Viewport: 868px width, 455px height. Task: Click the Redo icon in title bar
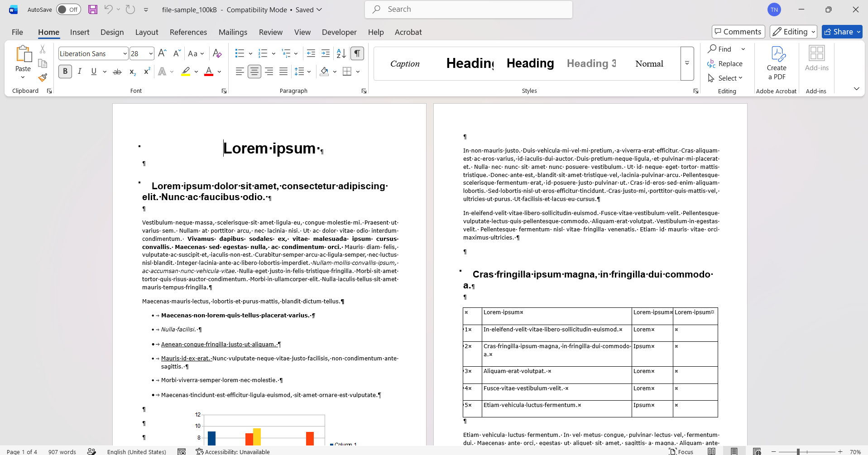coord(130,10)
